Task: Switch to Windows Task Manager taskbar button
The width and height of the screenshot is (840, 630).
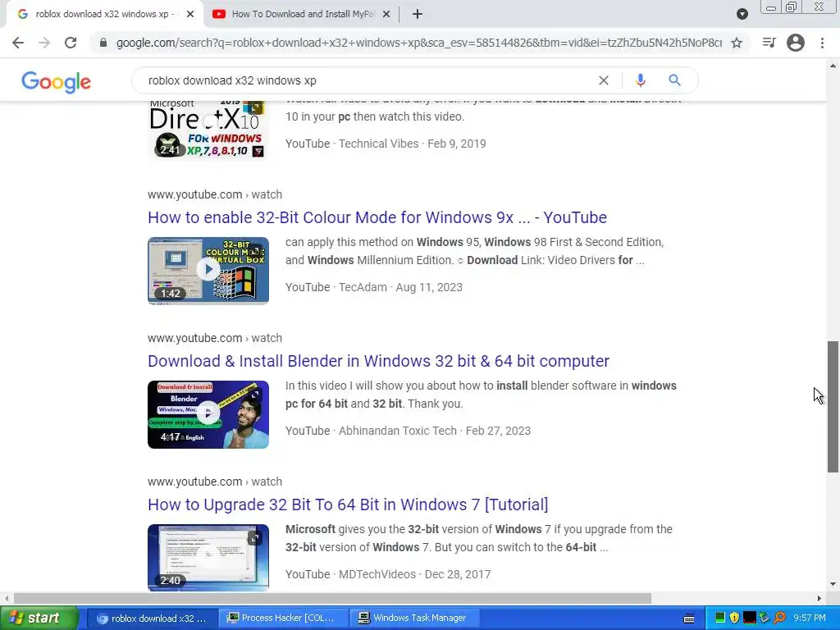Action: 414,619
